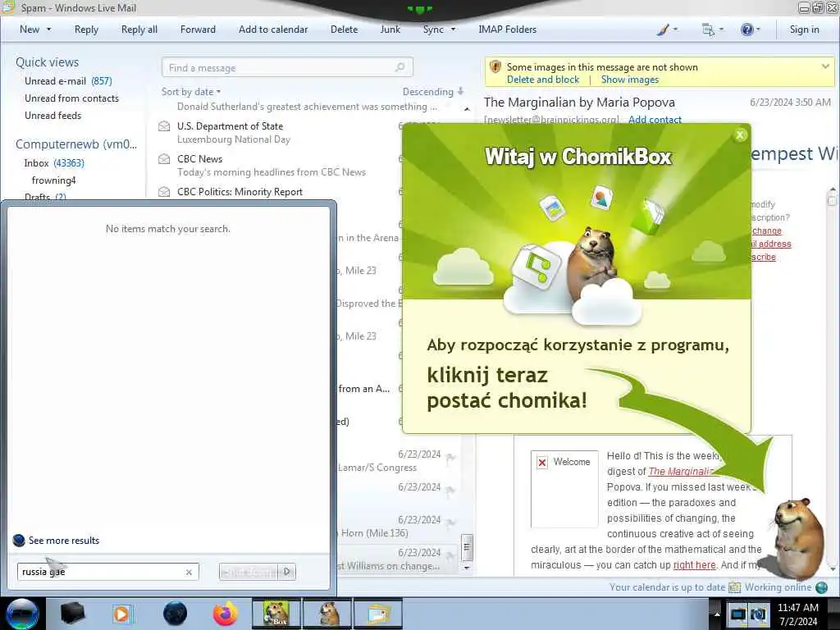Switch to Windows Live Mail taskbar button
This screenshot has width=840, height=630.
pos(378,614)
